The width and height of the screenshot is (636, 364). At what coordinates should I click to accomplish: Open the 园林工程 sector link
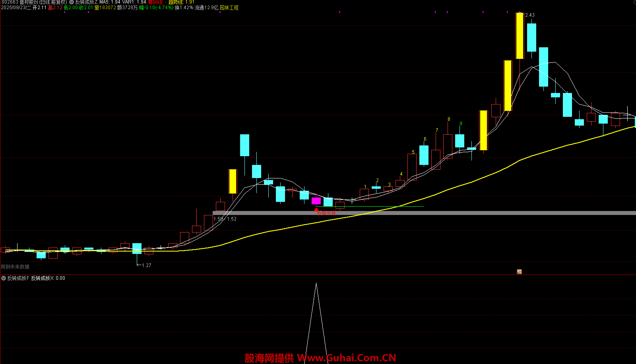[x=229, y=8]
